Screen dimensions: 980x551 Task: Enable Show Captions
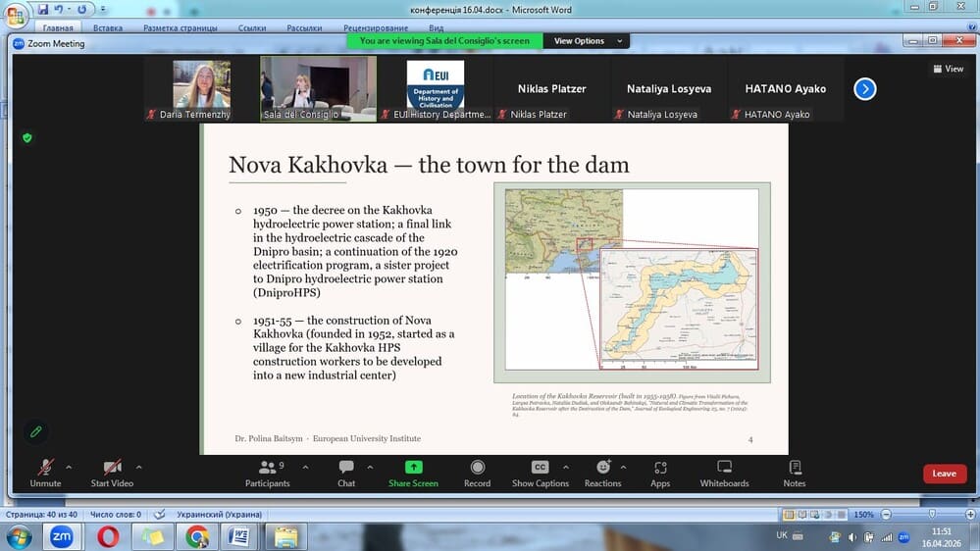click(540, 473)
